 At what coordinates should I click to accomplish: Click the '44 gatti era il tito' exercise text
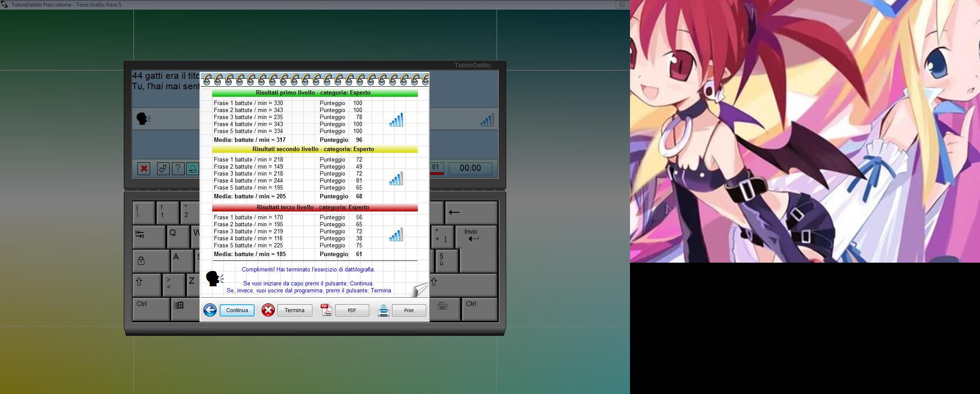pyautogui.click(x=166, y=76)
